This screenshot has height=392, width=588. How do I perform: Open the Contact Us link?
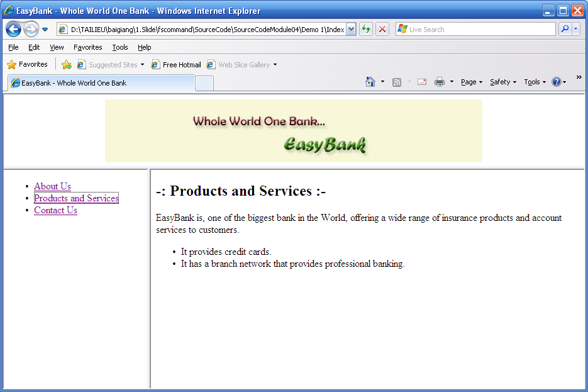55,210
